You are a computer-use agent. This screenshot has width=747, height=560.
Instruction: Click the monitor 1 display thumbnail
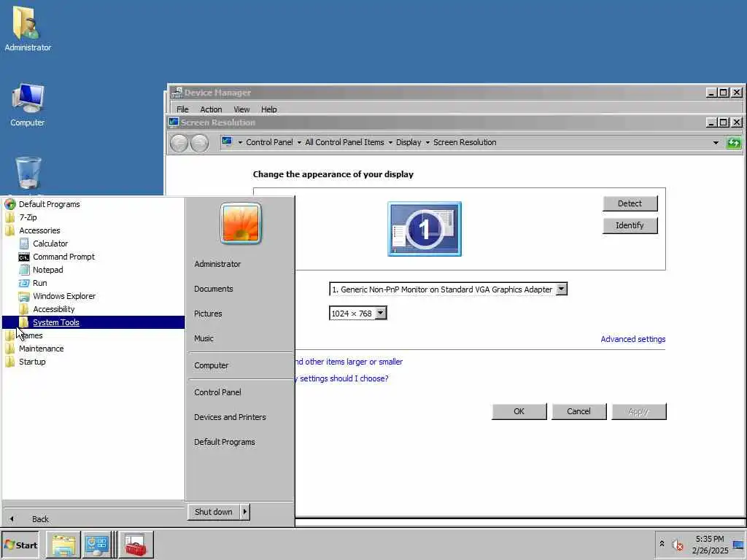(424, 229)
